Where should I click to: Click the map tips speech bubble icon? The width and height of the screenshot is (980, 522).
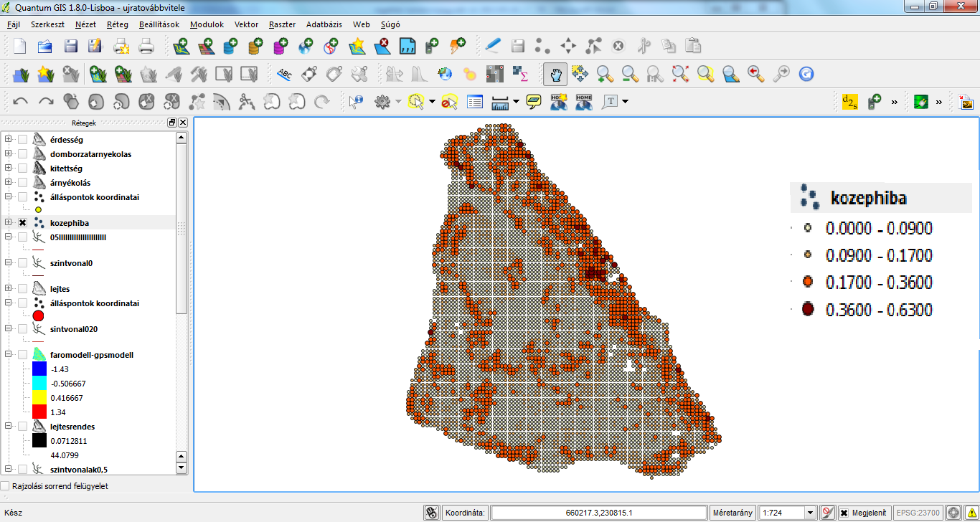(533, 102)
